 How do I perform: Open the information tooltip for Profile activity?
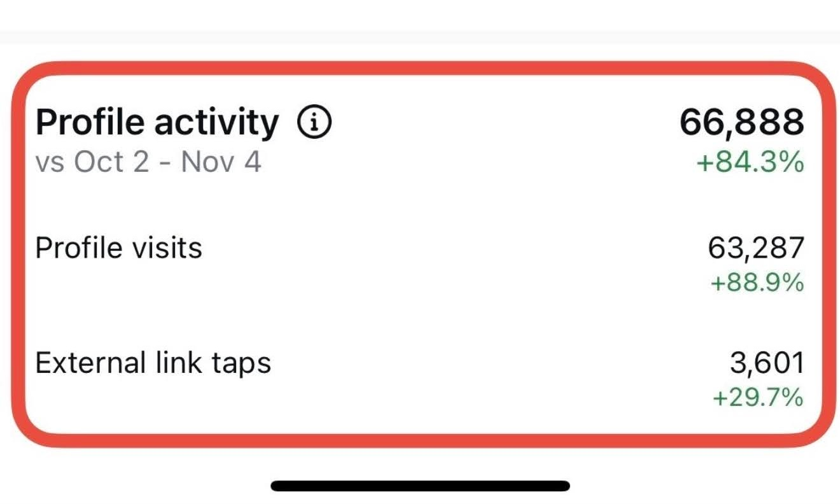click(x=314, y=121)
